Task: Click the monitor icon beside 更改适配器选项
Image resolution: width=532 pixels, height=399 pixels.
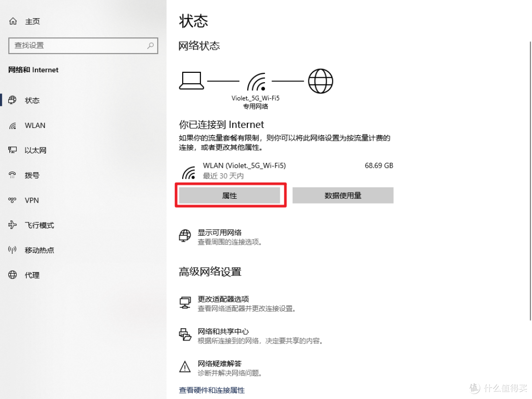Action: 185,303
